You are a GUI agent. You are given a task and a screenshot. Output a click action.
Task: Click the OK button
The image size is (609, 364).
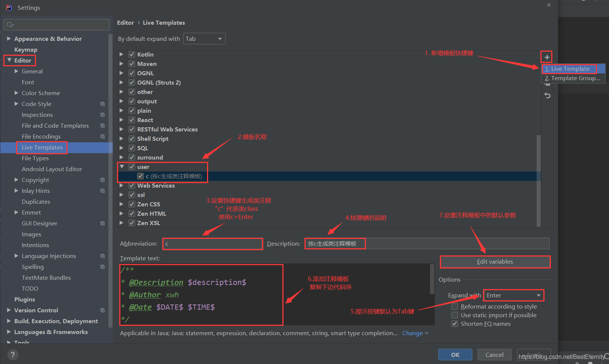(455, 355)
